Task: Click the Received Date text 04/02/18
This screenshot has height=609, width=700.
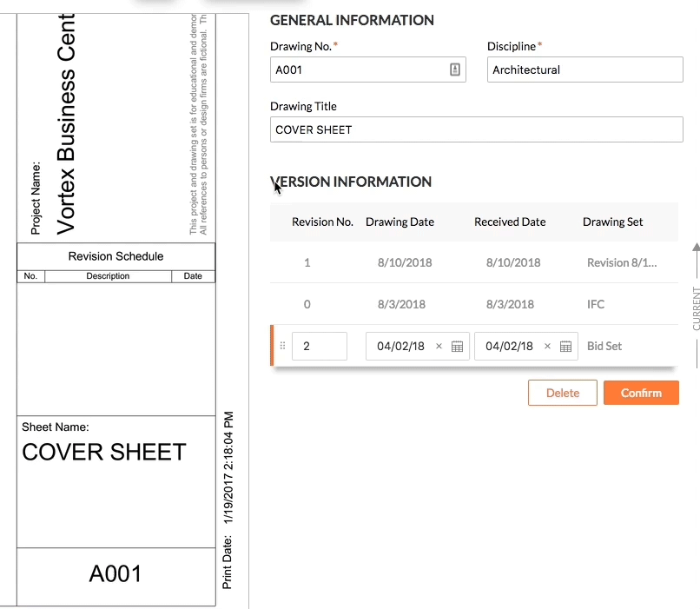Action: [509, 346]
